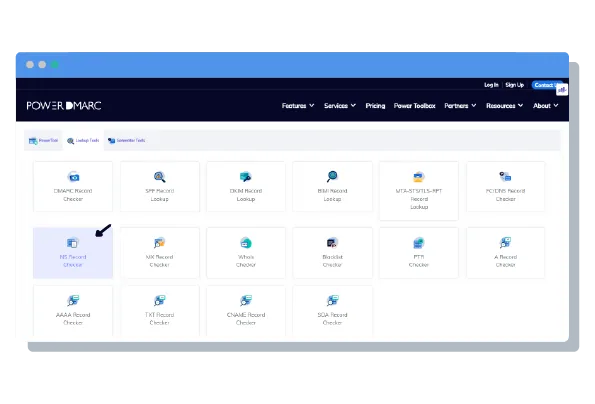Open the AAAA Record Checker icon
The image size is (595, 404).
pos(73,300)
